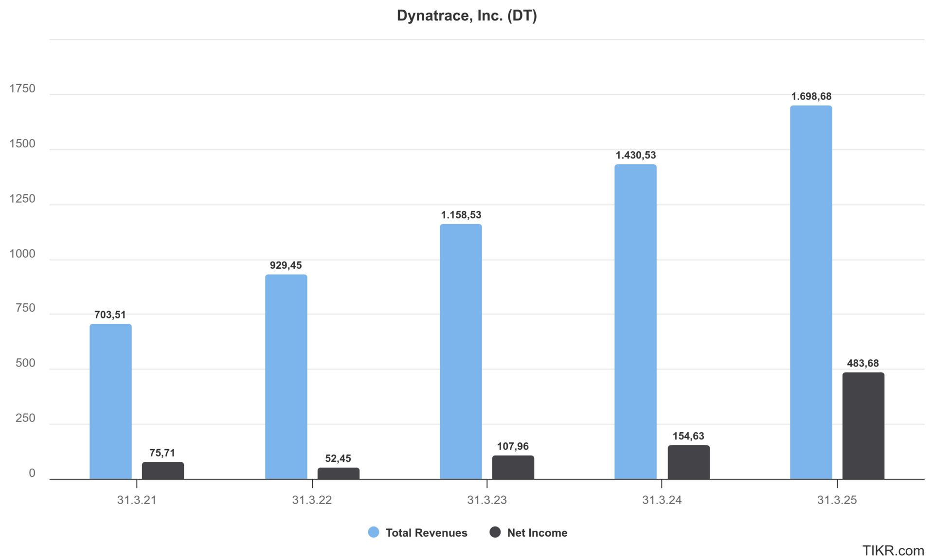
Task: Toggle the Total Revenues legend item
Action: tap(426, 533)
